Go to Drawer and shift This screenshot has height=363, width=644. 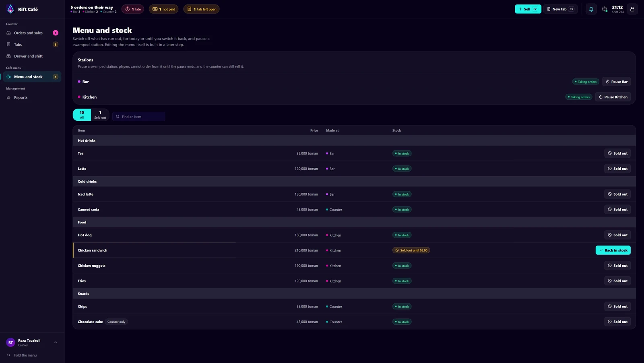32,56
